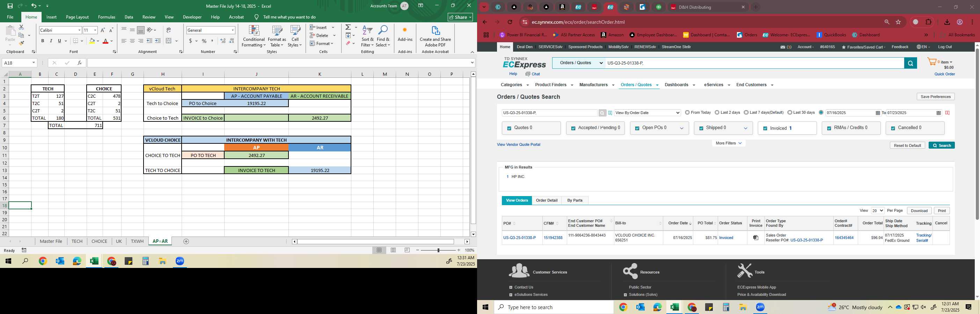
Task: Expand the Open POs filter chevron
Action: coord(682,128)
